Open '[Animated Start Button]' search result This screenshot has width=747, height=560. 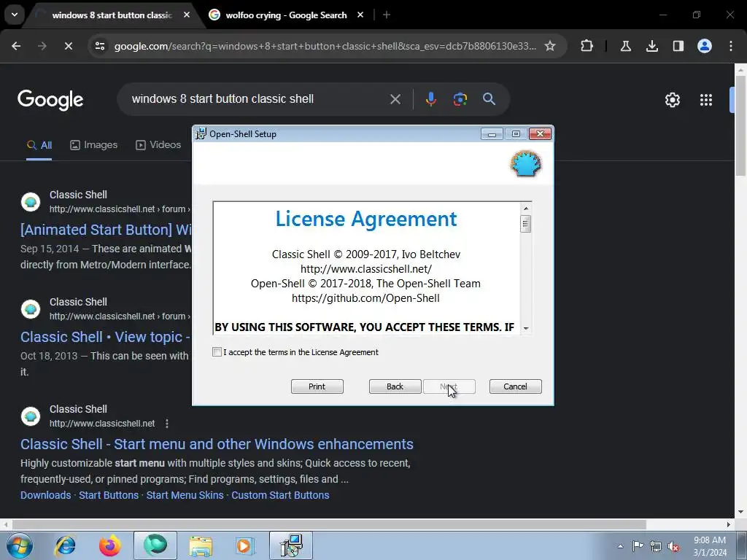[x=106, y=230]
